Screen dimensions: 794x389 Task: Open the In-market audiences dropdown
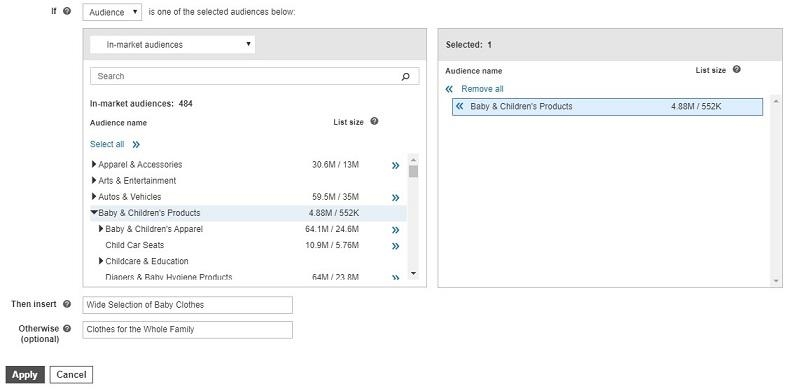(x=172, y=45)
